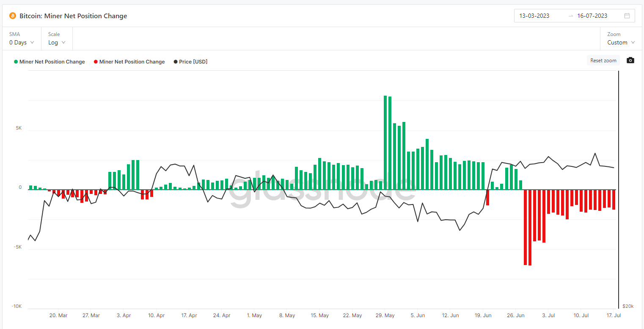
Task: Click the orange Bitcoin logo icon
Action: pyautogui.click(x=12, y=16)
